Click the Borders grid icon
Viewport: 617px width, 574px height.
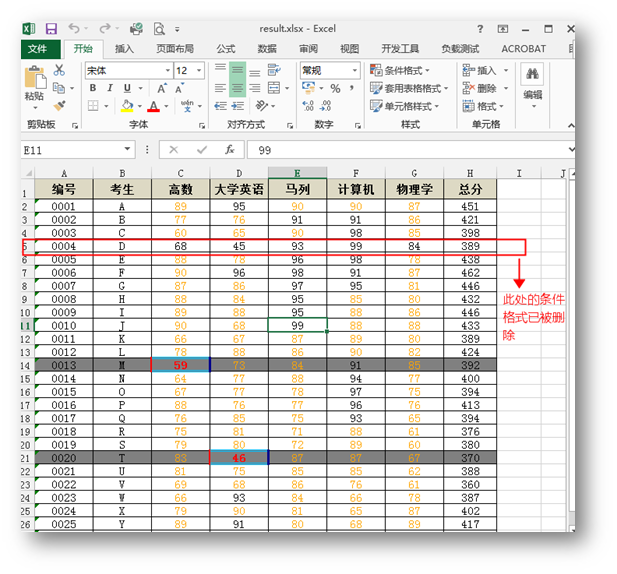pos(93,106)
